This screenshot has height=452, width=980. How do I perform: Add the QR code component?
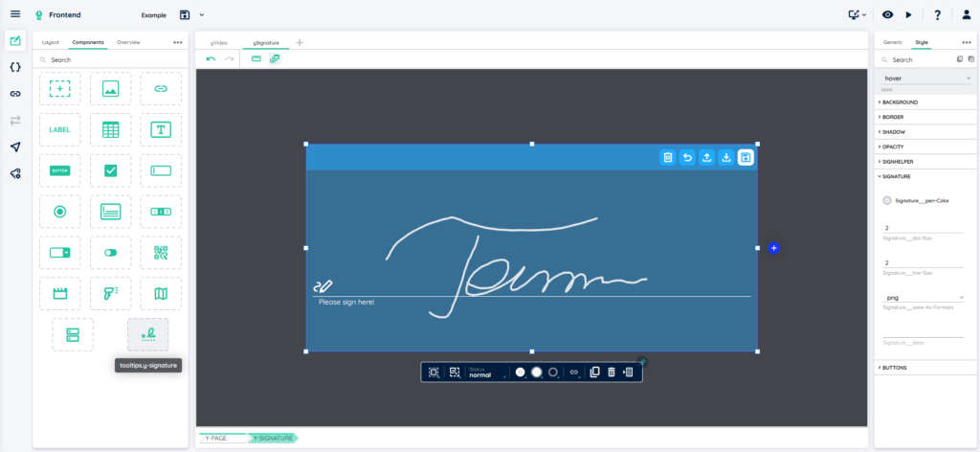(x=161, y=253)
